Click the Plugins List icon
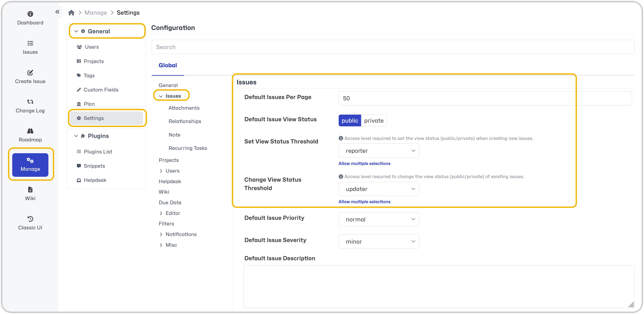This screenshot has height=314, width=644. (x=79, y=151)
